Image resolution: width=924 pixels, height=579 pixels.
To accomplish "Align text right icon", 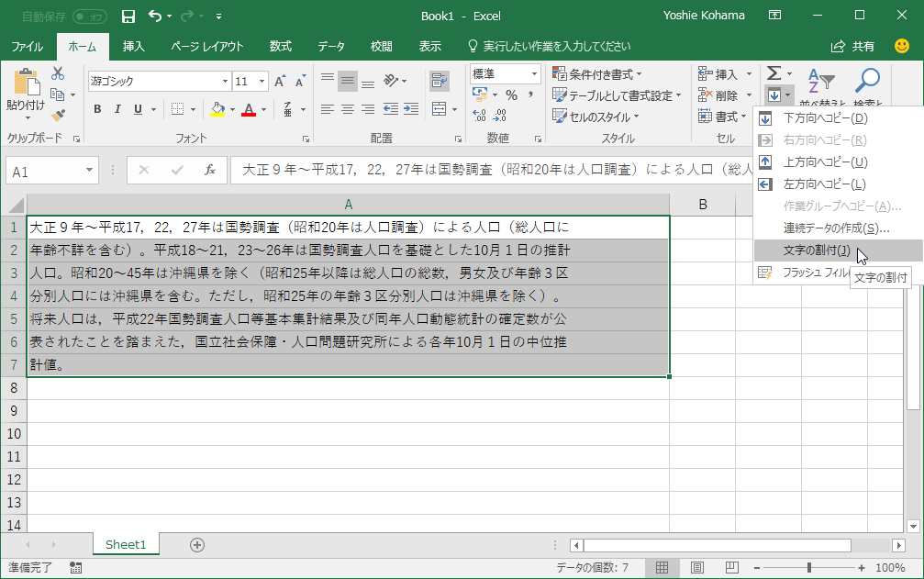I will pyautogui.click(x=368, y=109).
